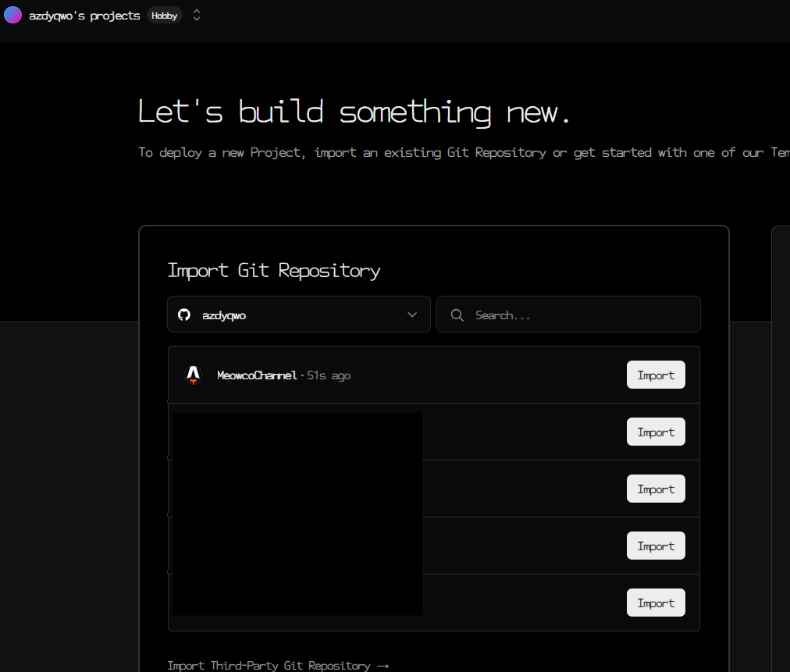Click the Import button in the last repository row
The image size is (790, 672).
point(656,603)
